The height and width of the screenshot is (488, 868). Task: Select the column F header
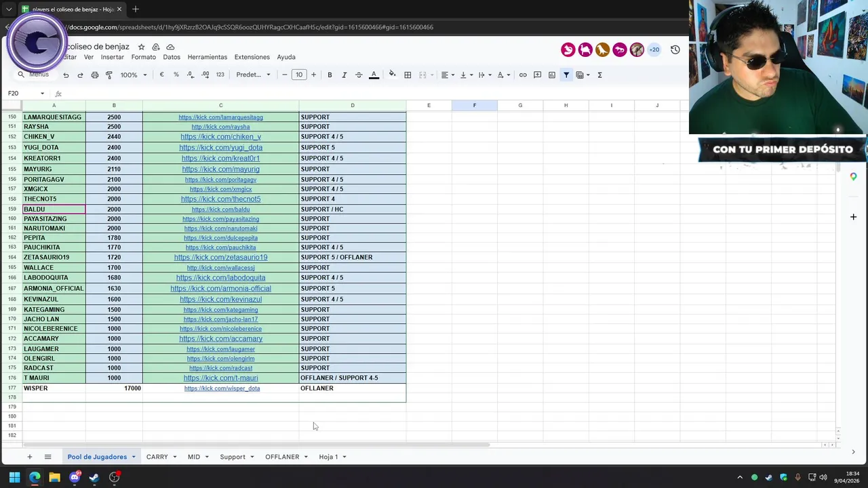point(475,105)
